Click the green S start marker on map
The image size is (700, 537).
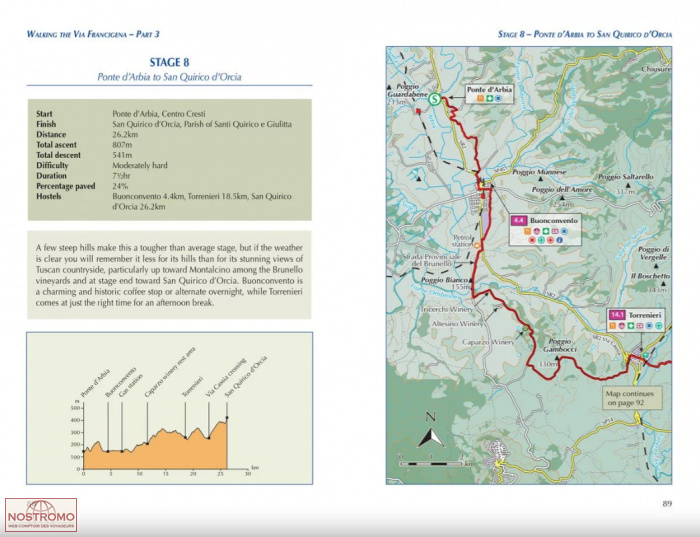click(x=434, y=99)
